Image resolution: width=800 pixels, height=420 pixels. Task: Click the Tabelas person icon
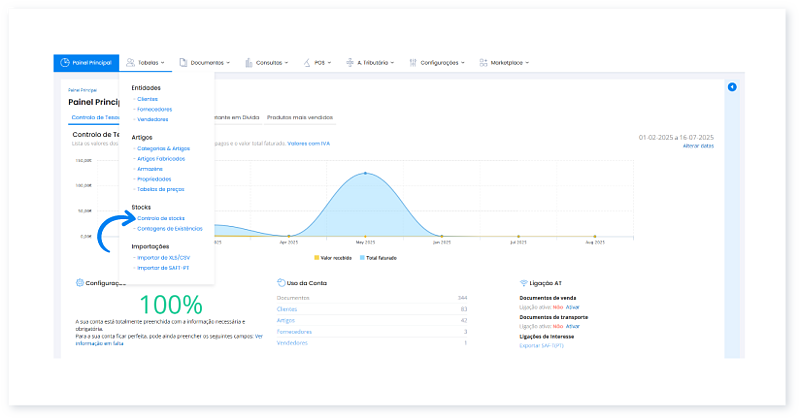tap(131, 62)
